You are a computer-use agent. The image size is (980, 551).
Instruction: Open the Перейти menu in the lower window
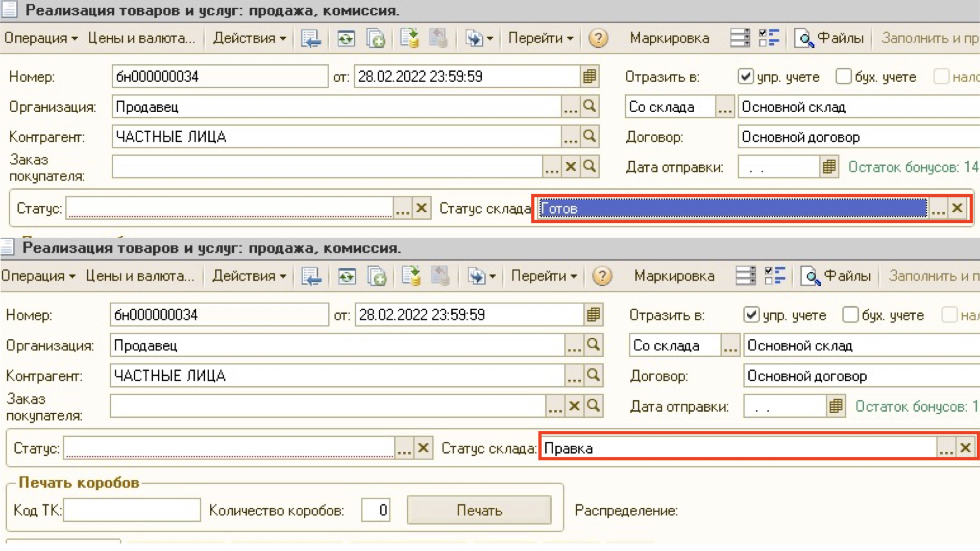(544, 276)
